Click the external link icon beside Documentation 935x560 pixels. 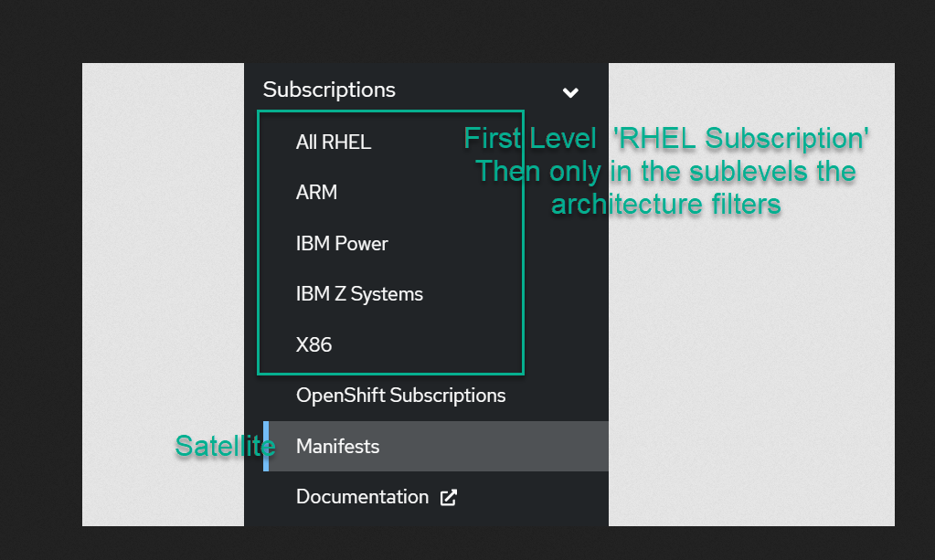tap(449, 498)
